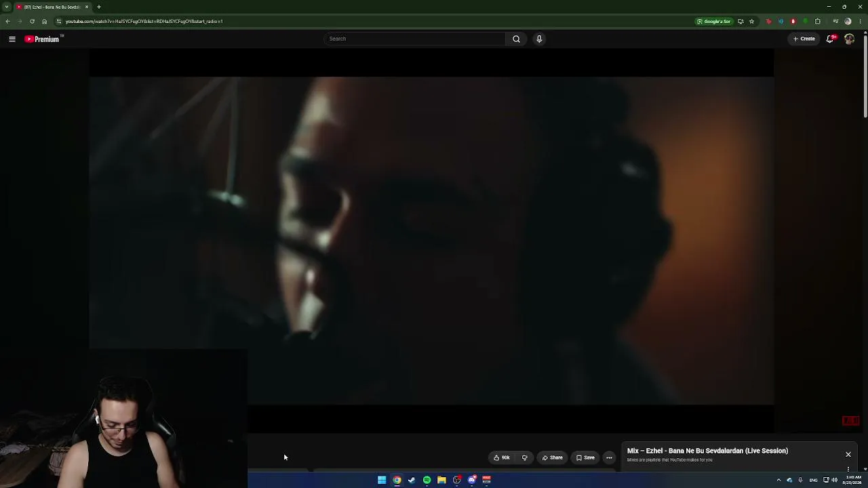Open Steam from the taskbar
The width and height of the screenshot is (868, 488).
[412, 480]
